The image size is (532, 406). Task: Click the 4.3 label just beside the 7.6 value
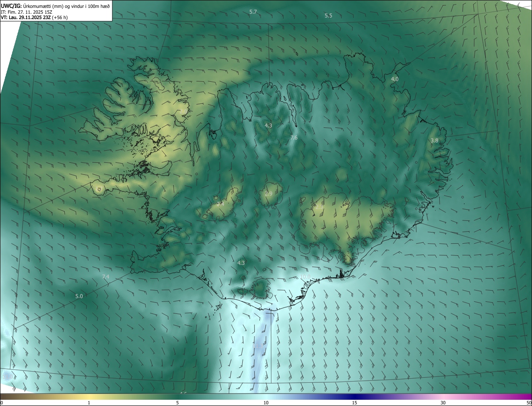pos(268,125)
